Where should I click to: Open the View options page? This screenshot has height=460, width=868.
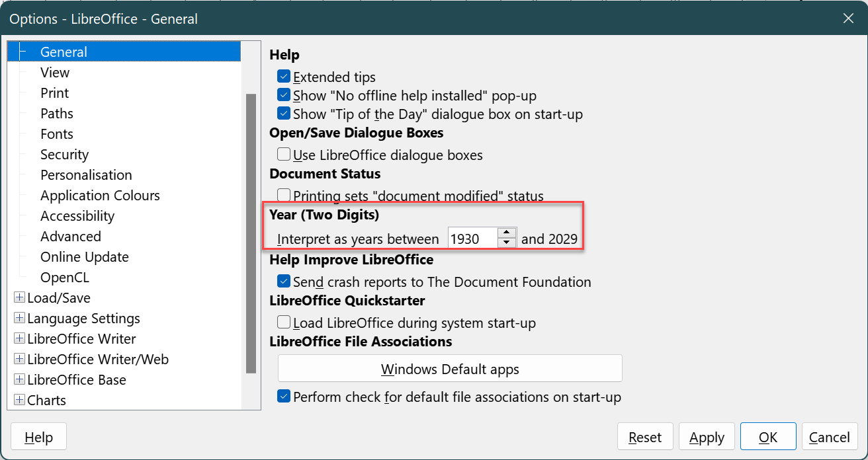point(55,72)
